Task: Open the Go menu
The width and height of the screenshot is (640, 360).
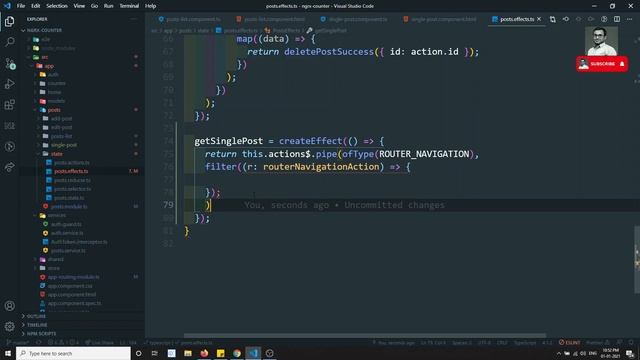Action: [x=94, y=6]
